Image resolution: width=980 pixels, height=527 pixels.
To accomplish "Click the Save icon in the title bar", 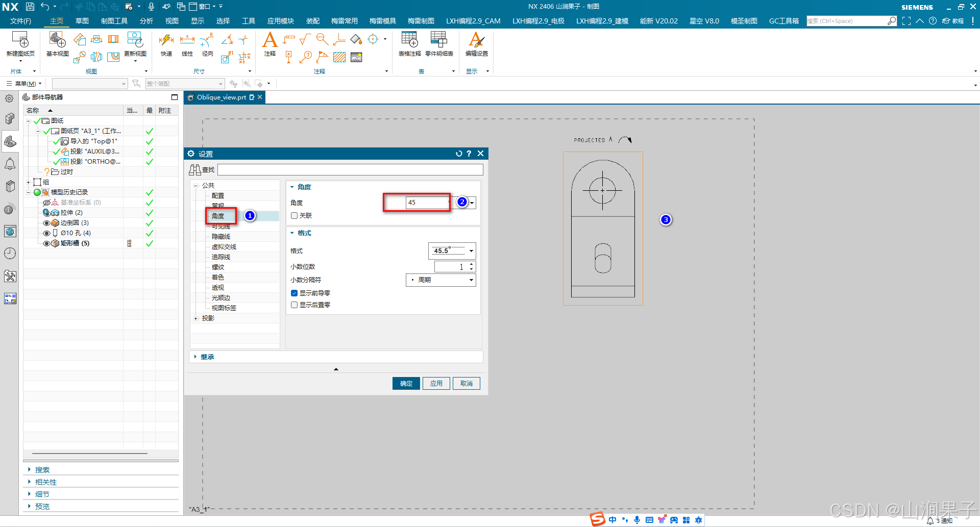I will click(x=30, y=7).
